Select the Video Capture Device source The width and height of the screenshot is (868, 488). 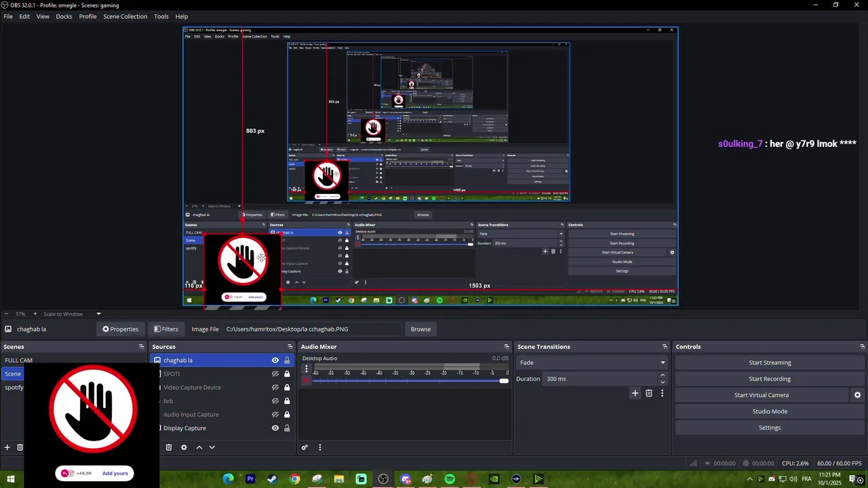192,388
